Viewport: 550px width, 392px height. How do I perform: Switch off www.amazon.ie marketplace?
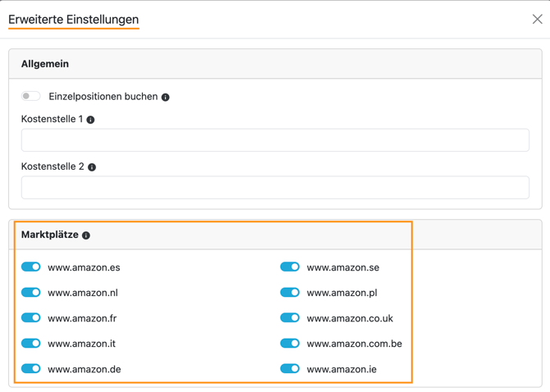290,368
